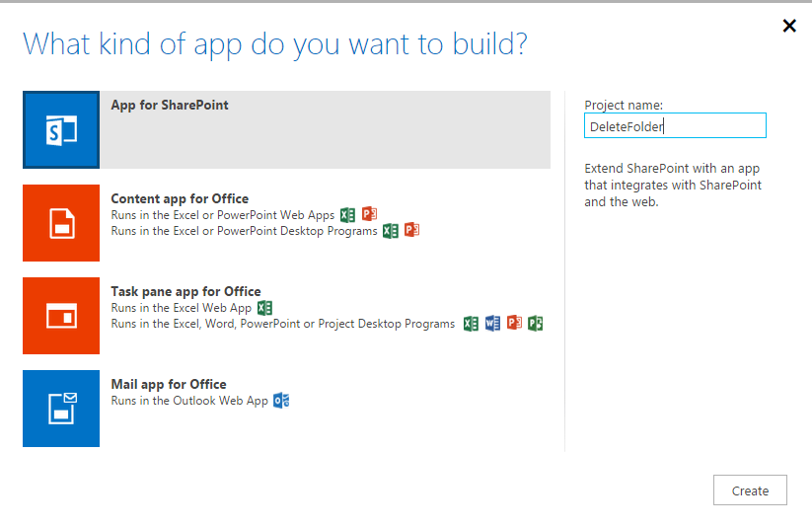This screenshot has height=527, width=812.
Task: Click PowerPoint icon in Content app Web Apps row
Action: tap(369, 215)
